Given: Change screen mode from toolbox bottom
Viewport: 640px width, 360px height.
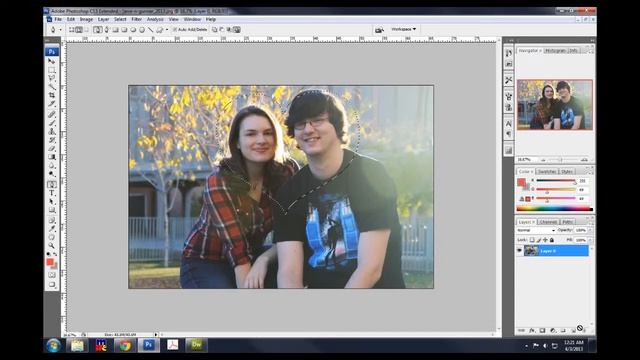Looking at the screenshot, I should click(x=51, y=285).
